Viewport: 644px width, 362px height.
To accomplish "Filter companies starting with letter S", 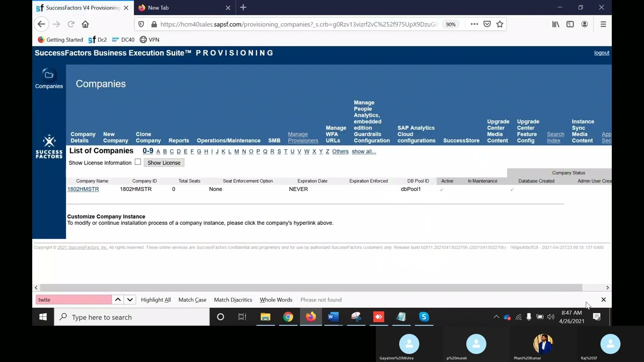I will point(279,151).
